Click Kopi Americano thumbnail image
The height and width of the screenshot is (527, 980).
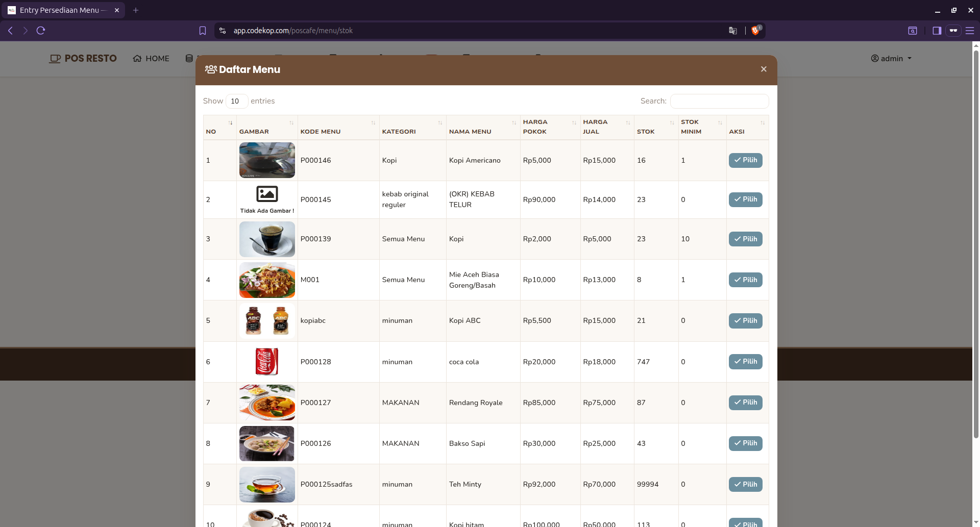(x=267, y=160)
